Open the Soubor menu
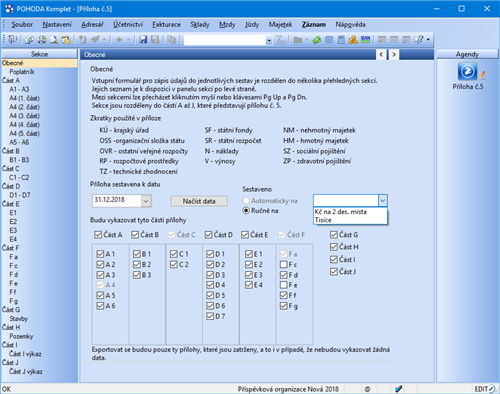 point(22,24)
